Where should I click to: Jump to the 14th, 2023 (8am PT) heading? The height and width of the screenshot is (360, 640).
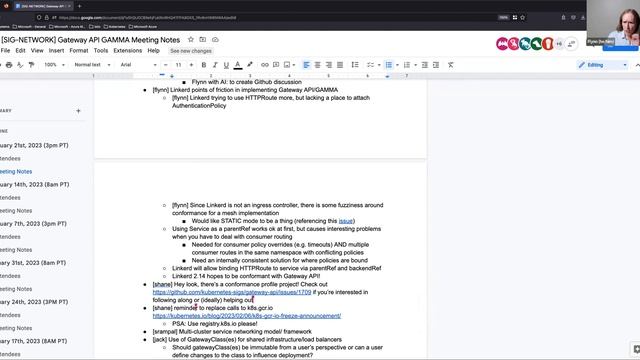point(35,184)
